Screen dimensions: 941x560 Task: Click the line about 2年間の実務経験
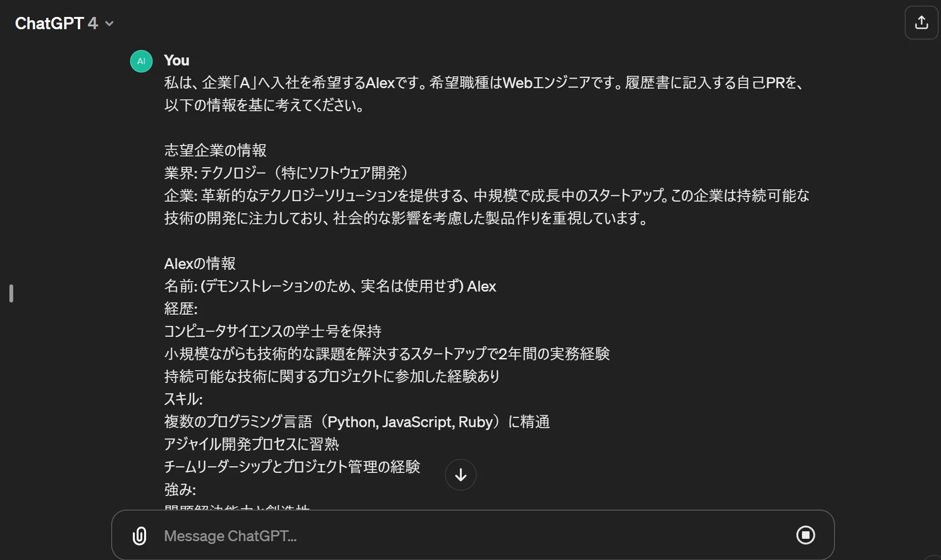pos(387,354)
